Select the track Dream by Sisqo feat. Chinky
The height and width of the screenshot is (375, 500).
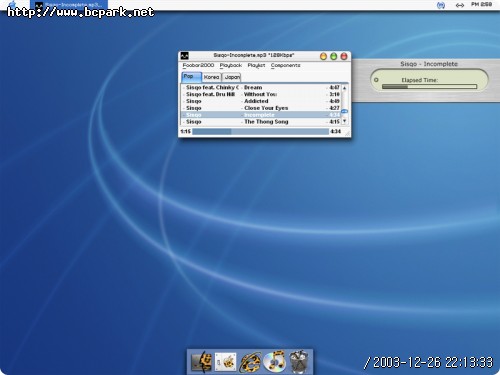click(261, 87)
